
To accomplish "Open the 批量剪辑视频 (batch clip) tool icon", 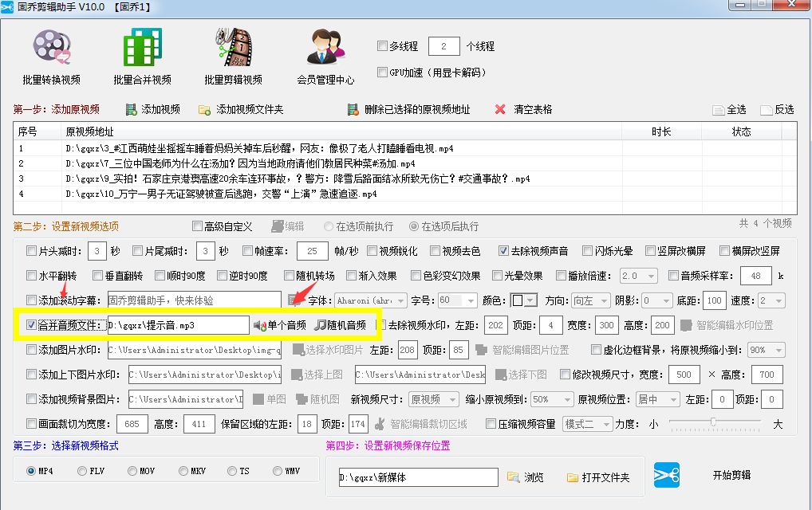I will [x=232, y=46].
